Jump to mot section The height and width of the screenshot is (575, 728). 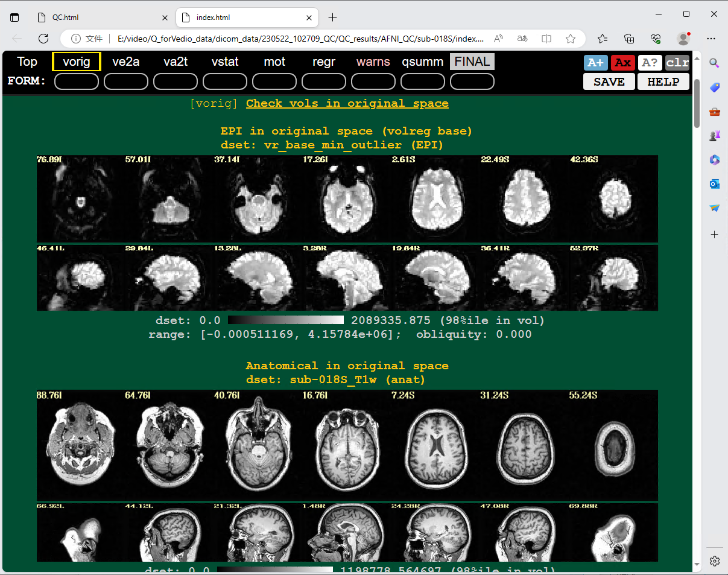[x=274, y=62]
